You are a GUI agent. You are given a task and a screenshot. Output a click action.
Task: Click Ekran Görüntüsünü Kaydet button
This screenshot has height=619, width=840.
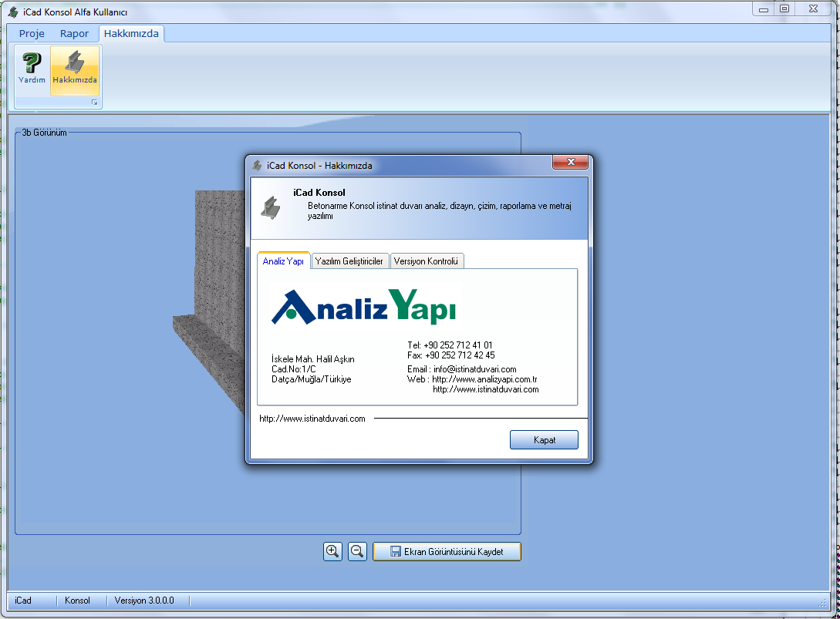[x=447, y=551]
